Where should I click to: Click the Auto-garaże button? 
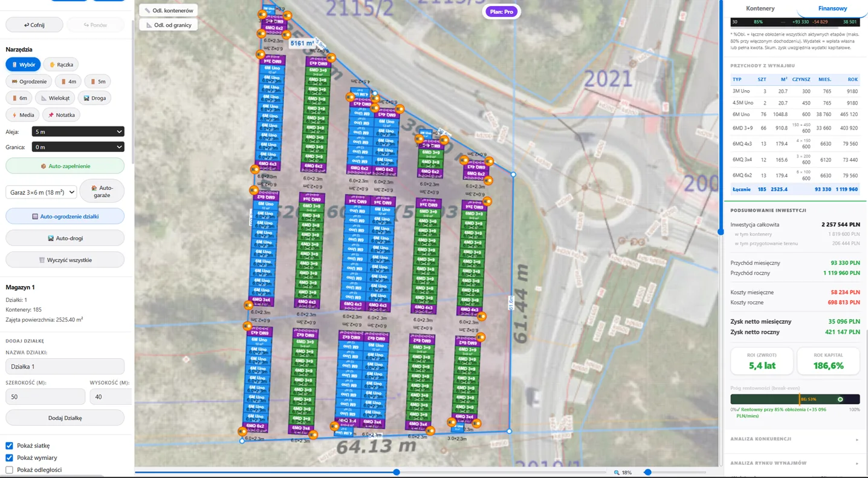tap(102, 191)
